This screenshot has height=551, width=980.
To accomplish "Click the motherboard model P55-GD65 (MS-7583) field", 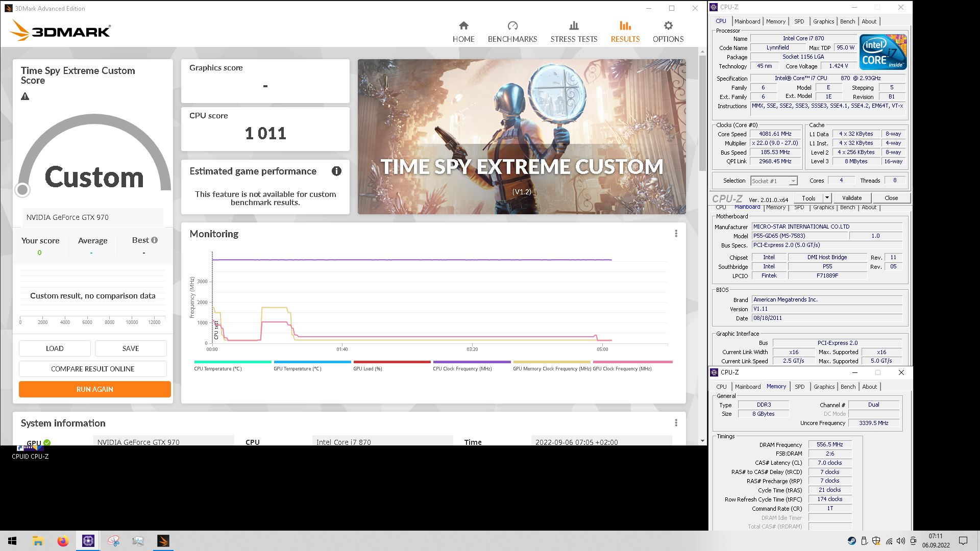I will click(799, 236).
